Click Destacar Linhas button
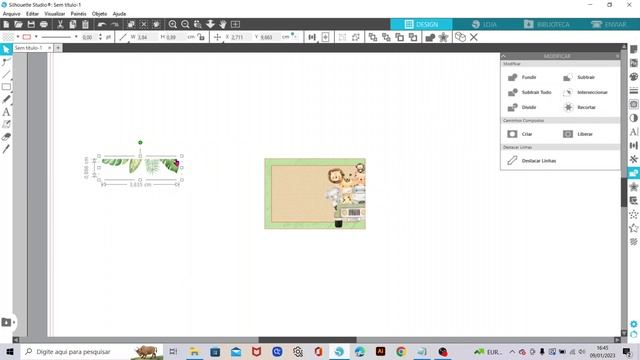The image size is (640, 360). (531, 161)
